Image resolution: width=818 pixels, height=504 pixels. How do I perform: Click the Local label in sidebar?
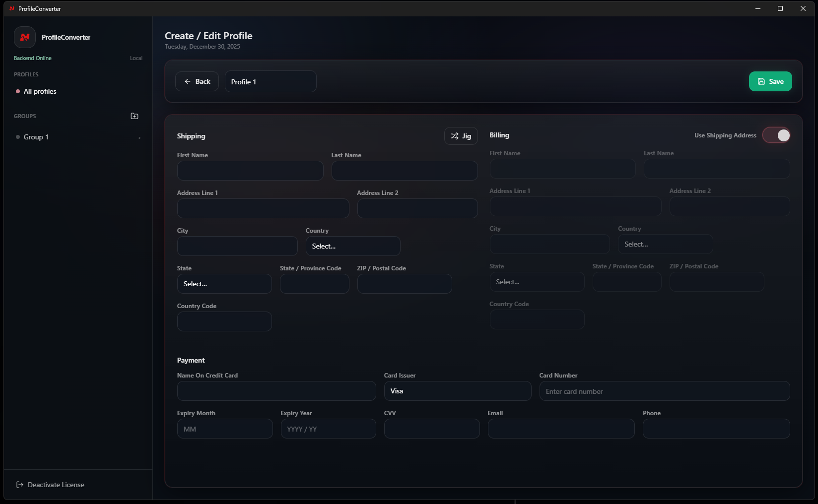pyautogui.click(x=136, y=58)
